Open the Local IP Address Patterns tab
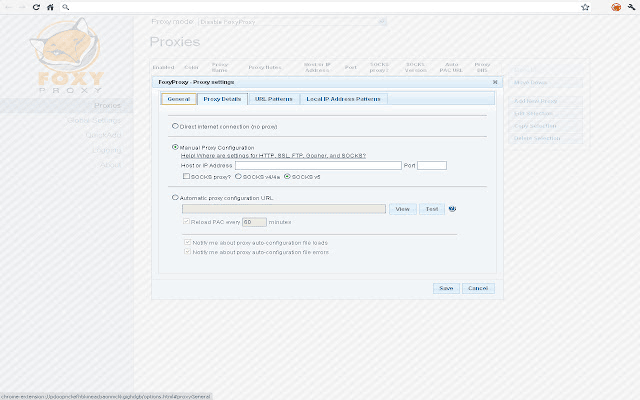The width and height of the screenshot is (640, 400). [343, 99]
